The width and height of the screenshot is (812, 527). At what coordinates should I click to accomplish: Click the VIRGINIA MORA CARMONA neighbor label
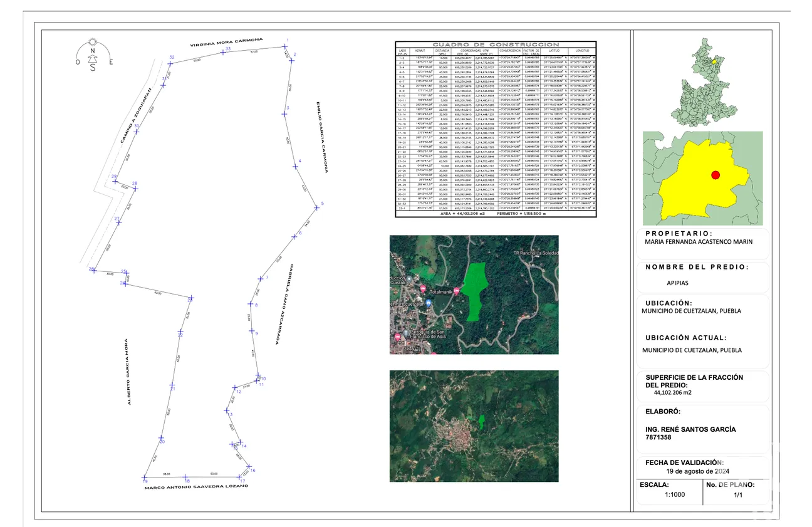coord(227,43)
